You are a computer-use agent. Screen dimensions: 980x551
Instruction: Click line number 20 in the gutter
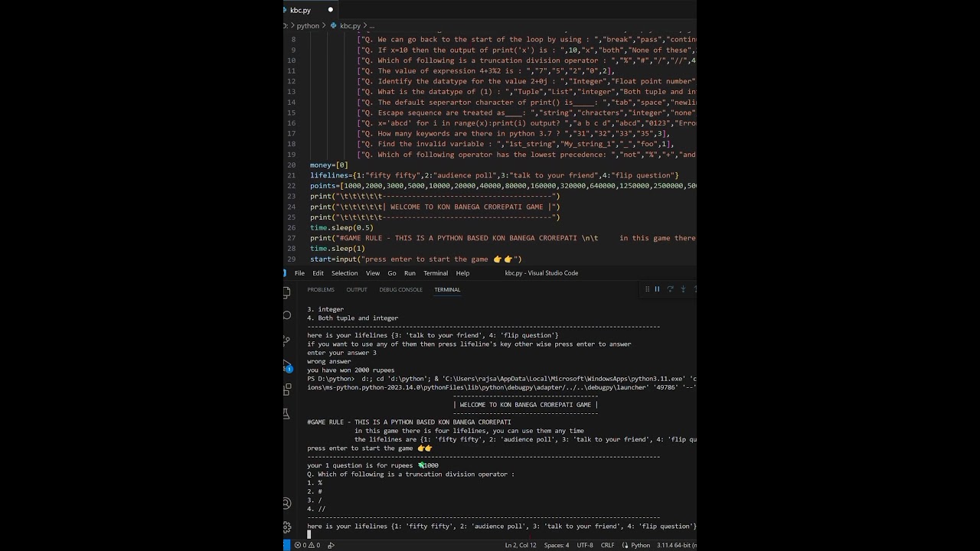tap(292, 165)
